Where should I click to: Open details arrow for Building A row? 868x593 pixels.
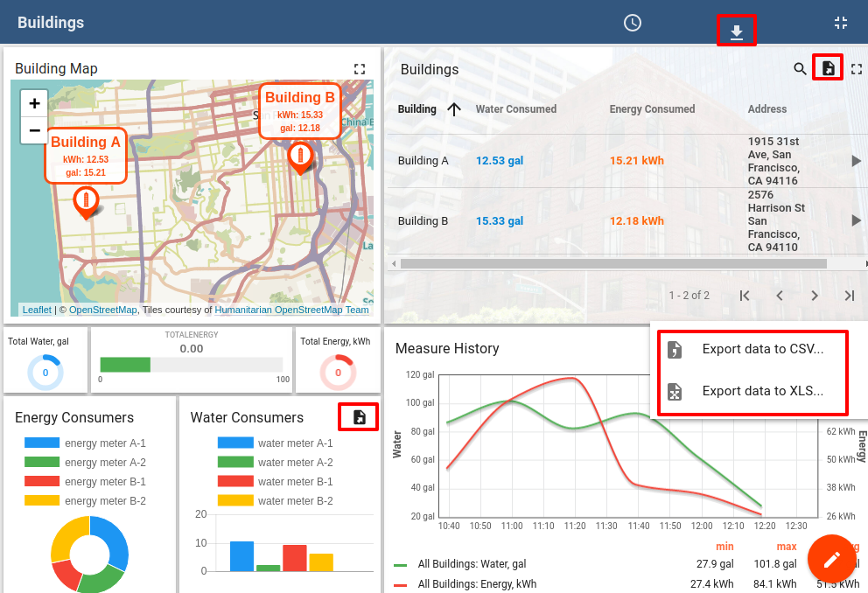pos(856,161)
